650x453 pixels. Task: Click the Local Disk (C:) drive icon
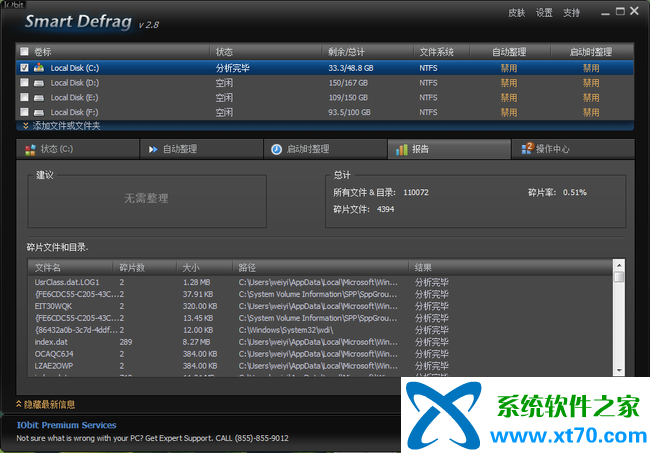point(39,67)
